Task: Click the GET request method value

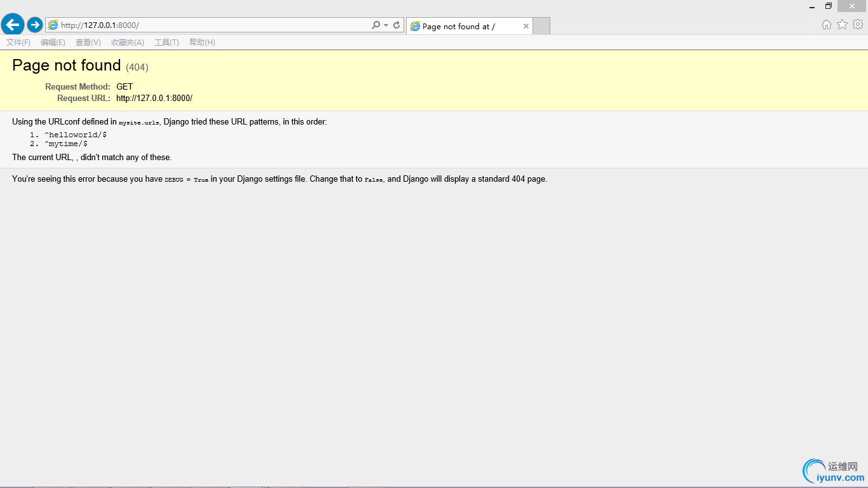Action: pos(125,86)
